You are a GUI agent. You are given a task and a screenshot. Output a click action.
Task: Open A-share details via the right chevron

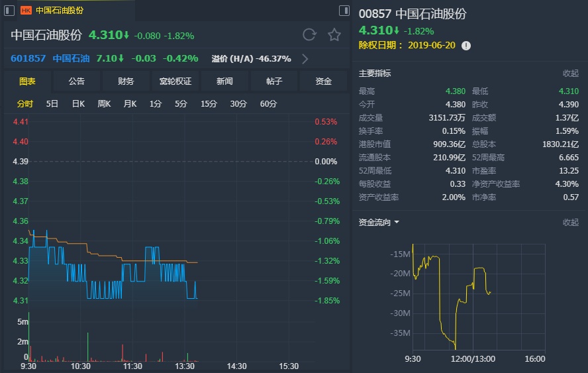point(305,58)
